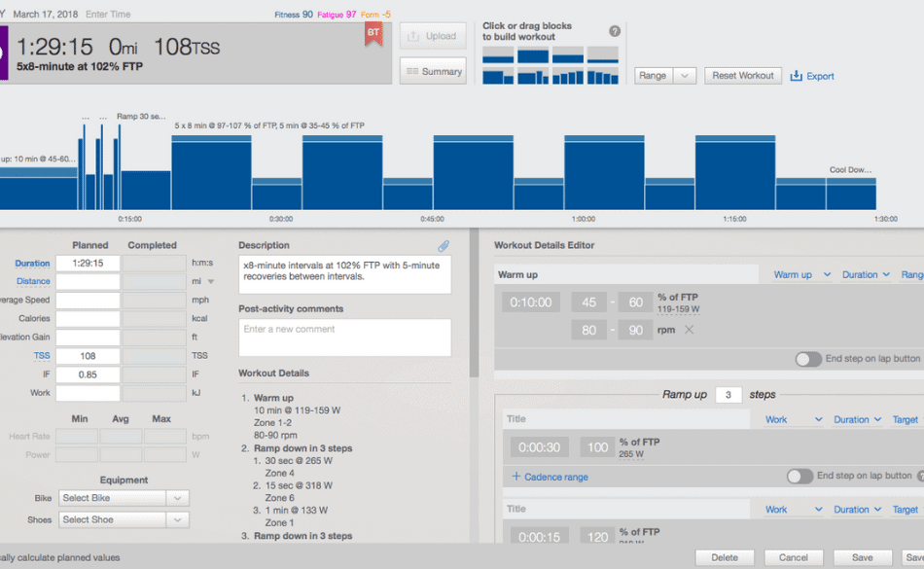Toggle lap button for the 0:00:30 step
This screenshot has height=569, width=924.
pyautogui.click(x=800, y=477)
